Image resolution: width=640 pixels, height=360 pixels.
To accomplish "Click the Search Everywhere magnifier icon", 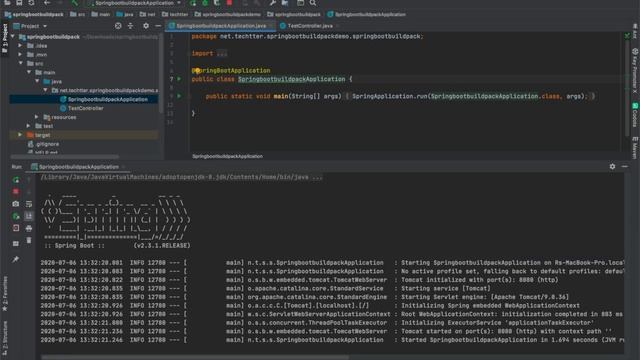I will (313, 2).
